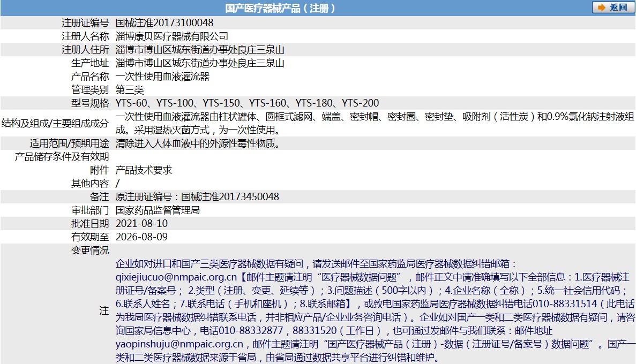636x364 pixels.
Task: Click the label 适用范围/预期用途
Action: pyautogui.click(x=69, y=143)
